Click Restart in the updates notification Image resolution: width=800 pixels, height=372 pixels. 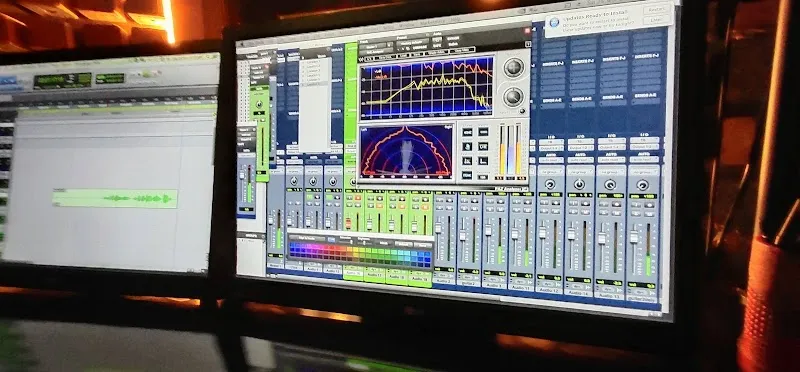click(x=657, y=10)
